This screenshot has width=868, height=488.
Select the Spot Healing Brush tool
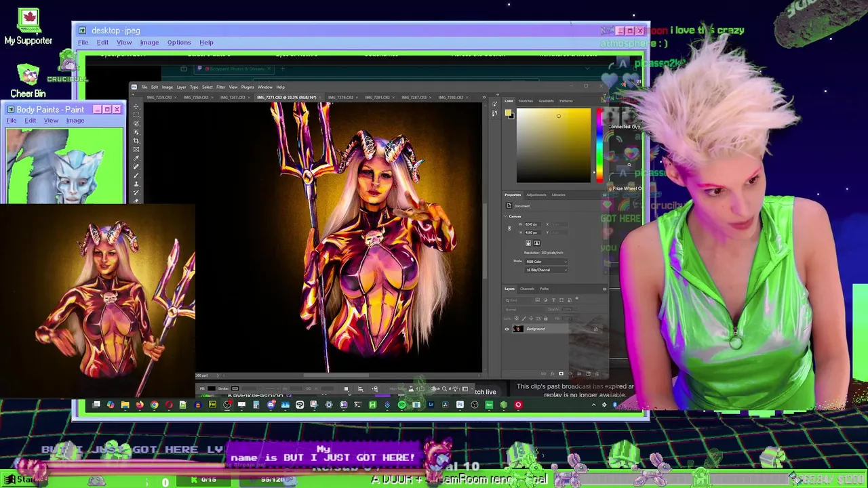136,167
